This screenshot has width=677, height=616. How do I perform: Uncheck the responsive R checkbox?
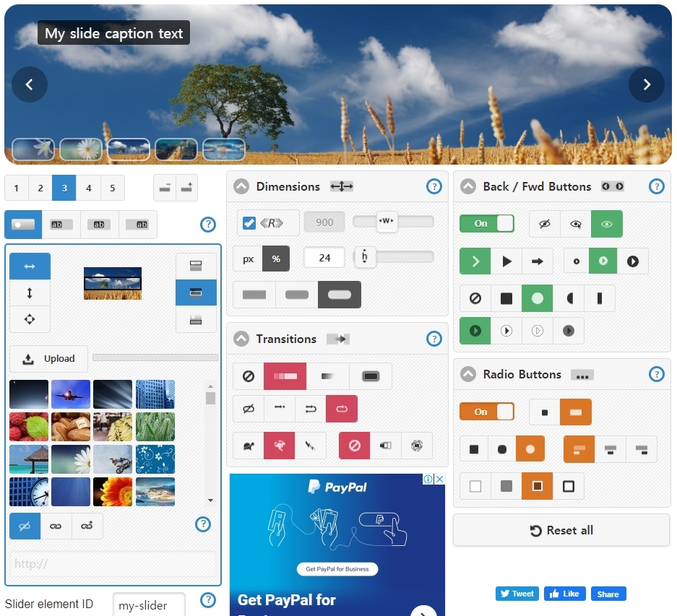(249, 222)
